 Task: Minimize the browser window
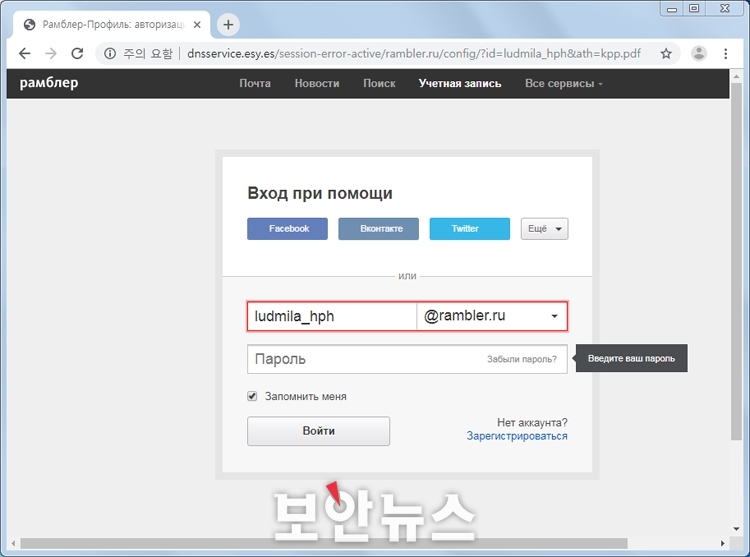pyautogui.click(x=672, y=9)
